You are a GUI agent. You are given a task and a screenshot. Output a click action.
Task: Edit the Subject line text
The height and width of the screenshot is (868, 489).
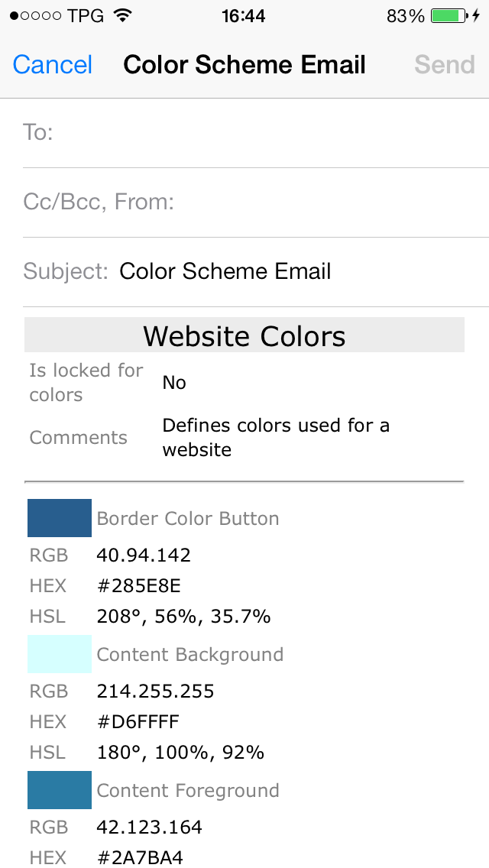pos(225,271)
